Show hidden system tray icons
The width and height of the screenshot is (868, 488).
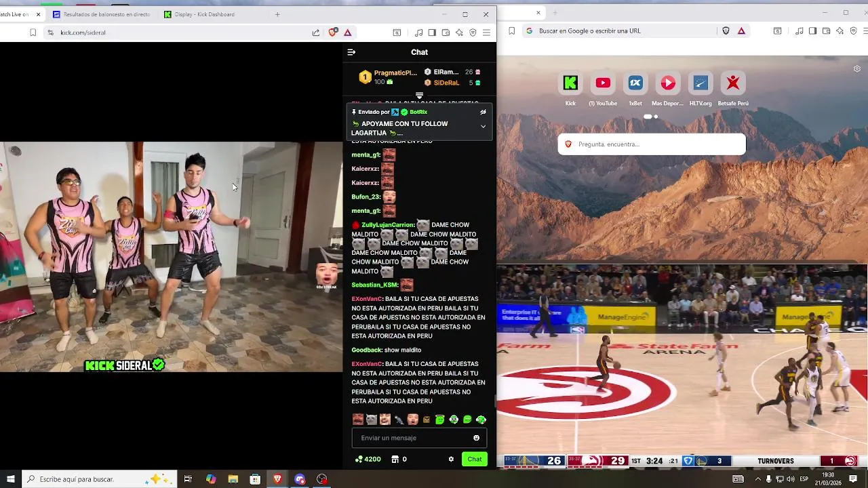757,479
